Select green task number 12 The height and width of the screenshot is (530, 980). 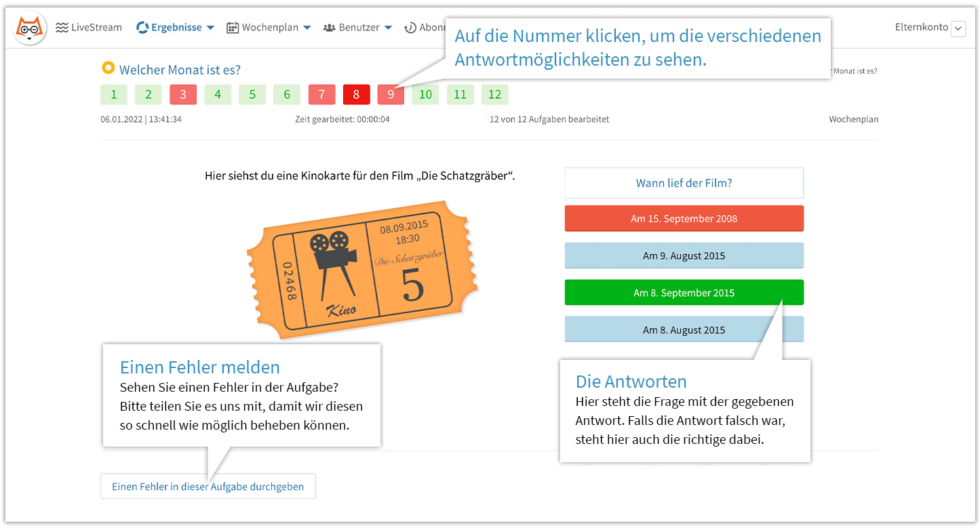(494, 94)
